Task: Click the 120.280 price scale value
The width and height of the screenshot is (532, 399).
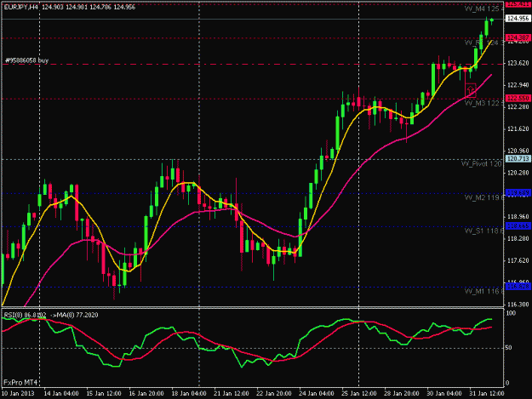Action: pos(518,173)
